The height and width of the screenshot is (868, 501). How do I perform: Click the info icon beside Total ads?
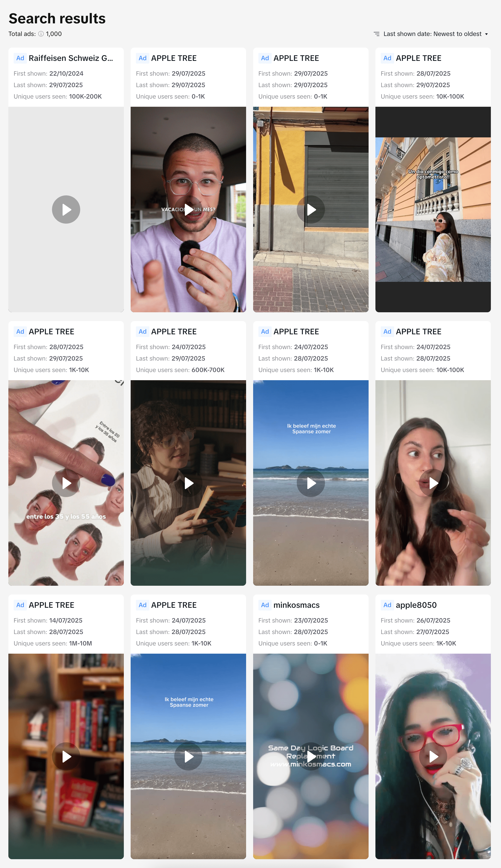pyautogui.click(x=41, y=34)
